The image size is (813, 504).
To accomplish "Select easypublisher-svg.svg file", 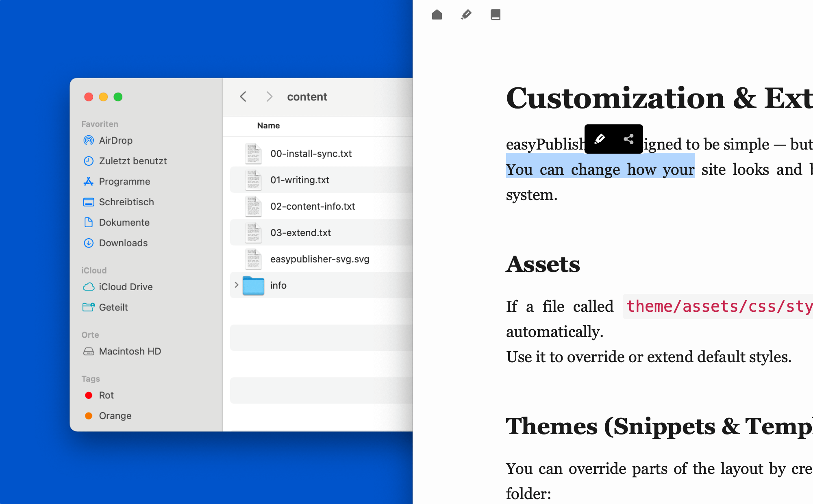I will pyautogui.click(x=320, y=259).
